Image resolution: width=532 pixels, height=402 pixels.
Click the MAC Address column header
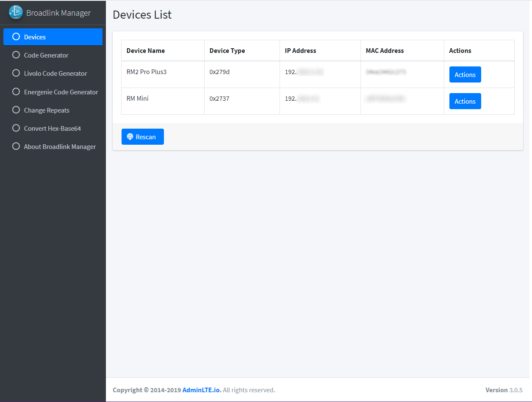point(385,50)
